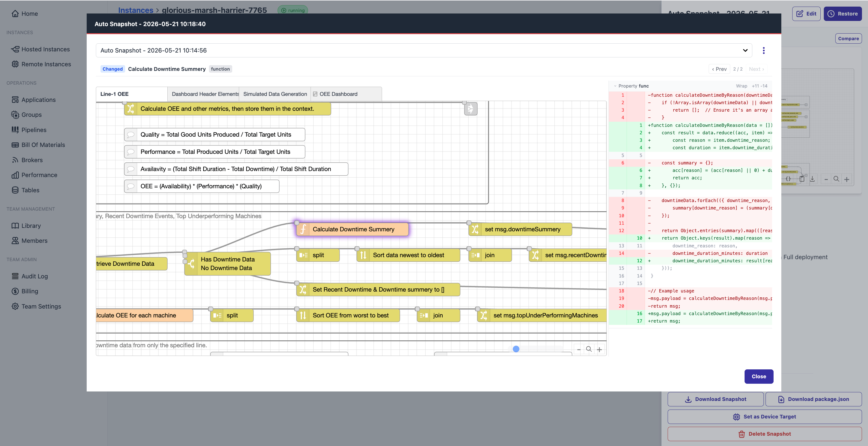Select the Set Recent Downtime & Downtime summery node

pos(378,289)
